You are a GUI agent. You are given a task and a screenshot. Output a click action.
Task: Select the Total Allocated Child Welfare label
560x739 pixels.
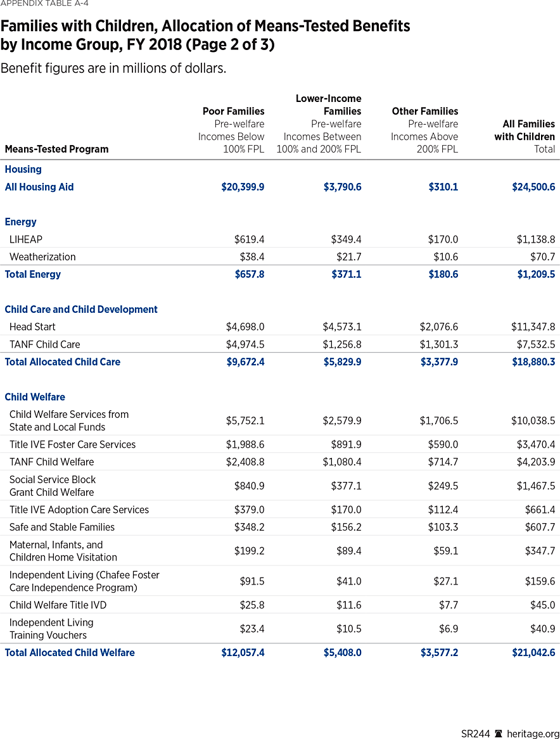(x=70, y=652)
